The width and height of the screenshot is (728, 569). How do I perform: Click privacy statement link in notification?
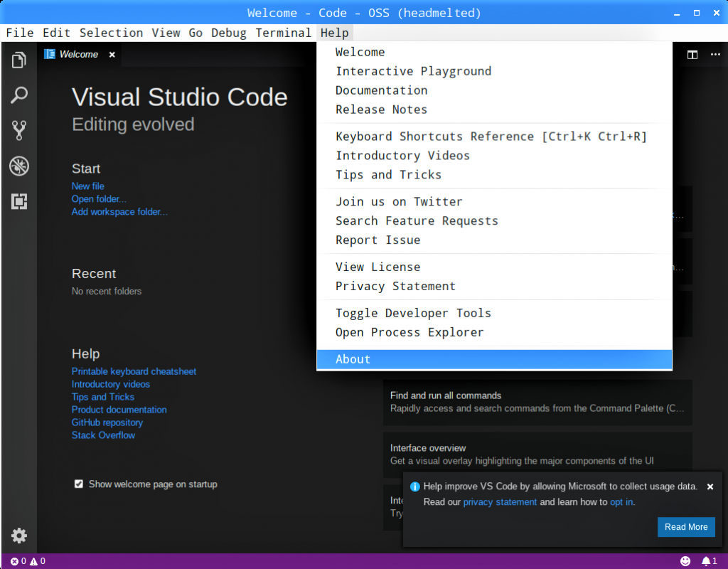click(x=500, y=502)
